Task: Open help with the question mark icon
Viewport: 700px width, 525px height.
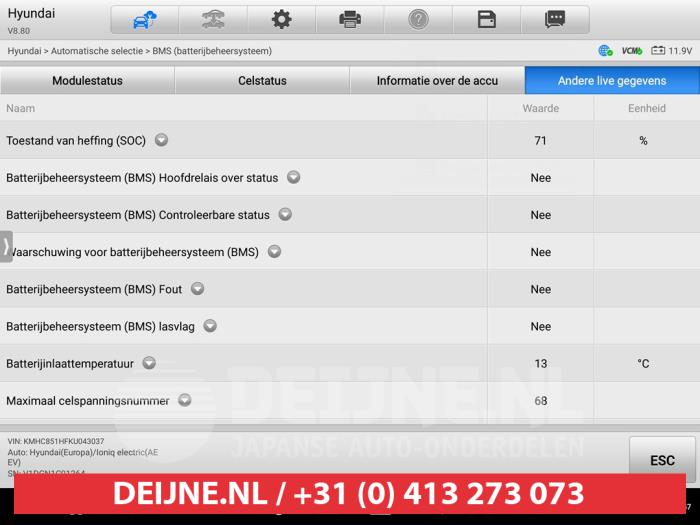Action: click(418, 19)
